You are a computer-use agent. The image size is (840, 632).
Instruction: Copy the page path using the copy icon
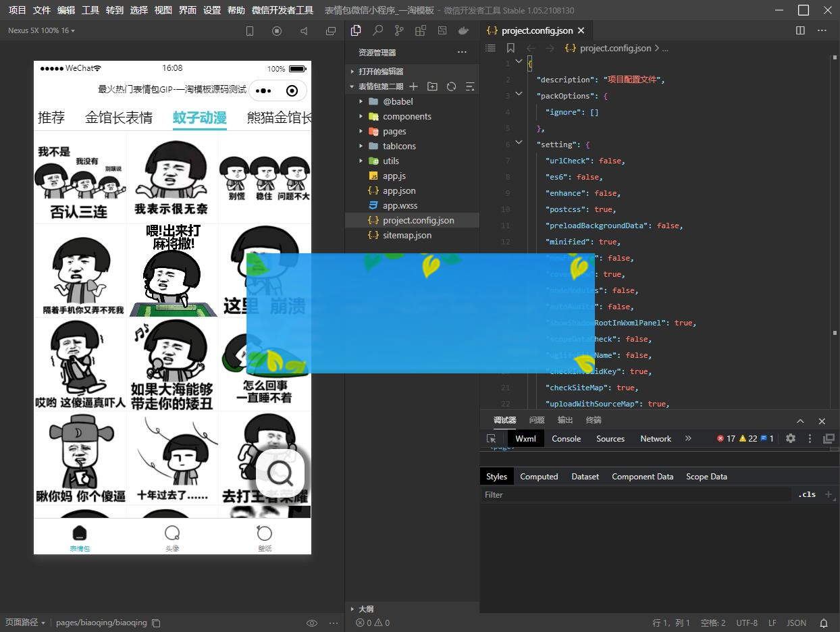click(156, 623)
